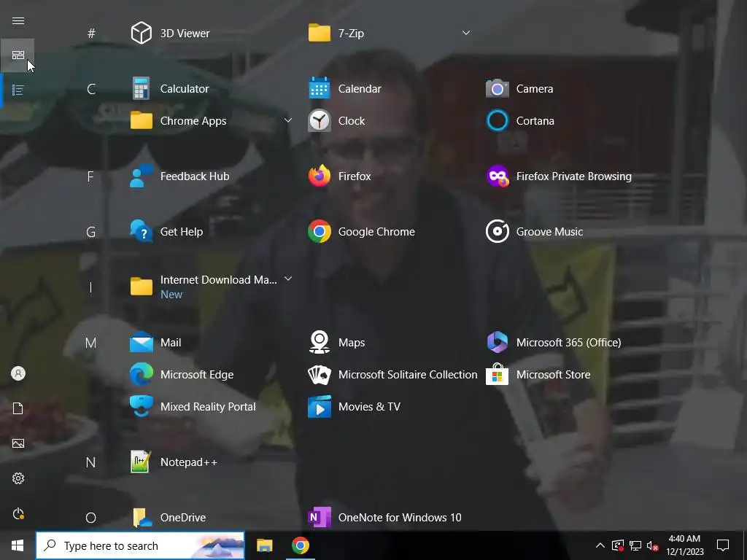The height and width of the screenshot is (560, 747).
Task: Click the muted volume tray icon
Action: (653, 545)
